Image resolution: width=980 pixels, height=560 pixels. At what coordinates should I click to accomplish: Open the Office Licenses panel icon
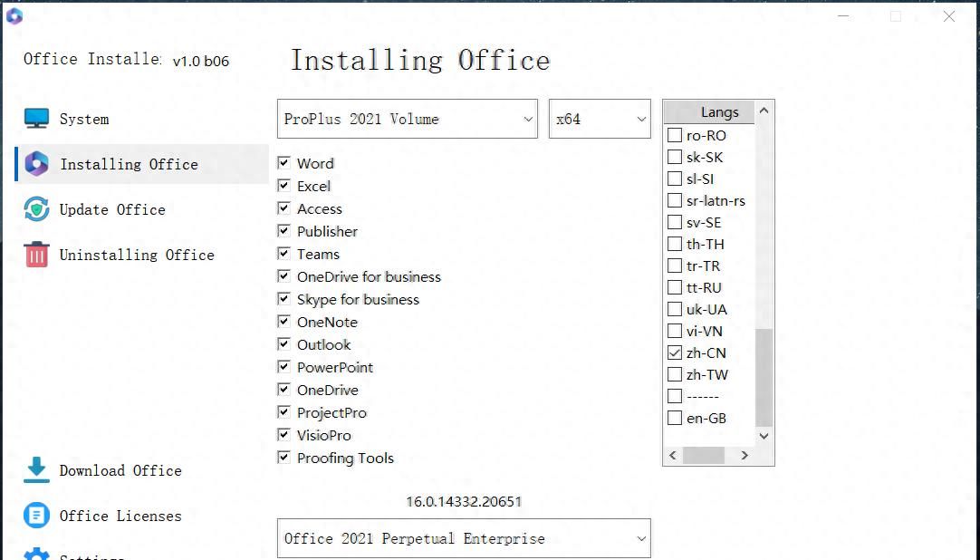click(x=34, y=515)
